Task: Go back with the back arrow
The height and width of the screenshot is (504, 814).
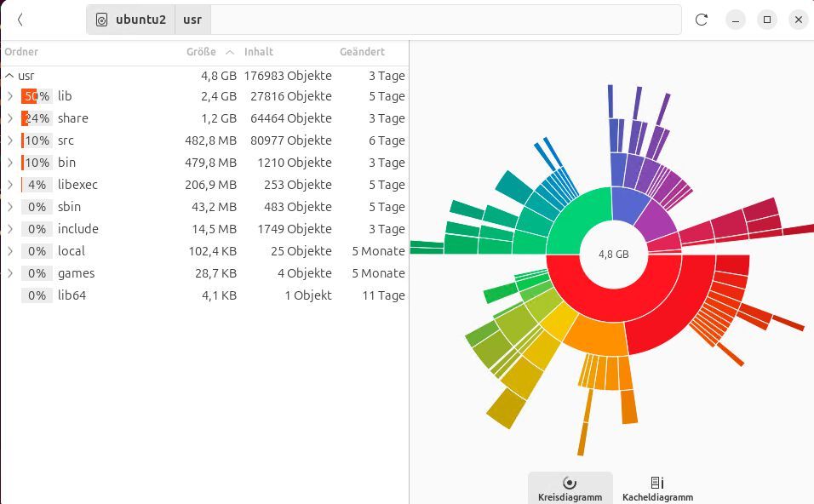Action: [20, 20]
